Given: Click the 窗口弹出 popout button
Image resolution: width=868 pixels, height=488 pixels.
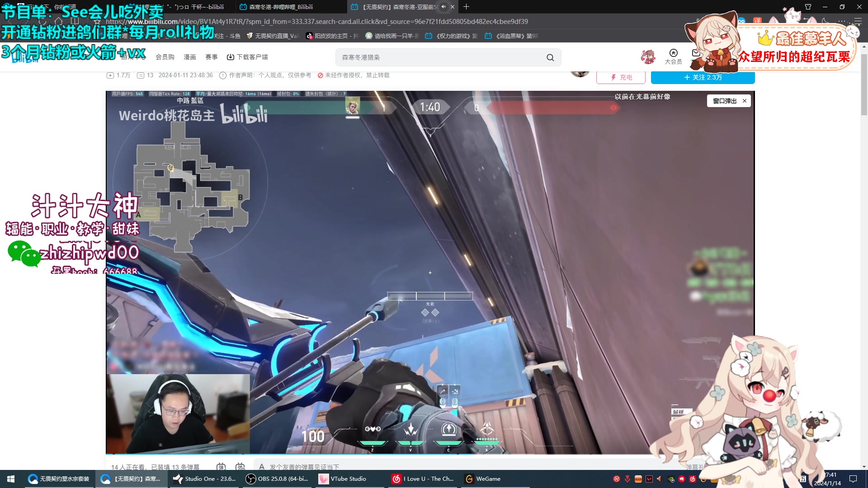Looking at the screenshot, I should (725, 101).
